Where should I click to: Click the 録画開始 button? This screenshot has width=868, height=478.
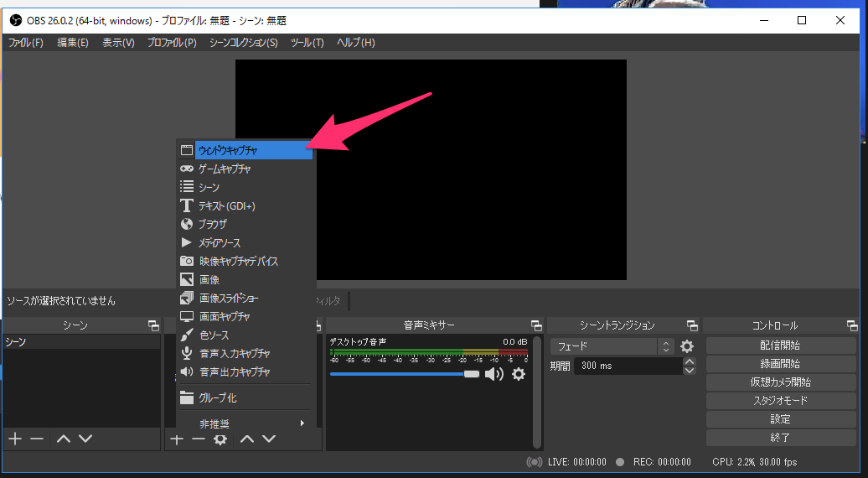781,364
